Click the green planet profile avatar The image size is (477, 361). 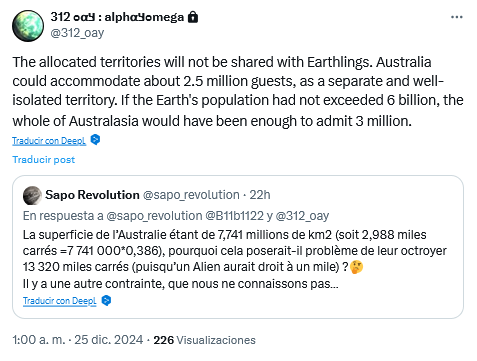tap(28, 26)
